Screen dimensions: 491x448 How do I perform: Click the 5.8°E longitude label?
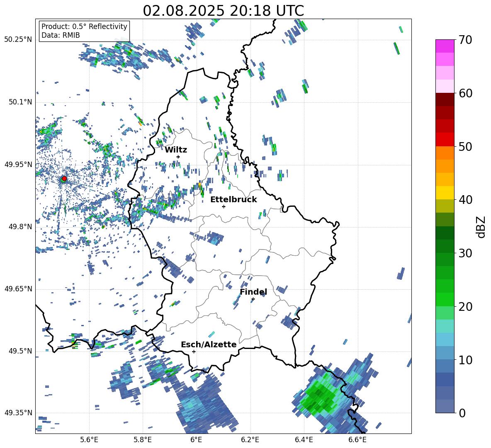pyautogui.click(x=143, y=440)
